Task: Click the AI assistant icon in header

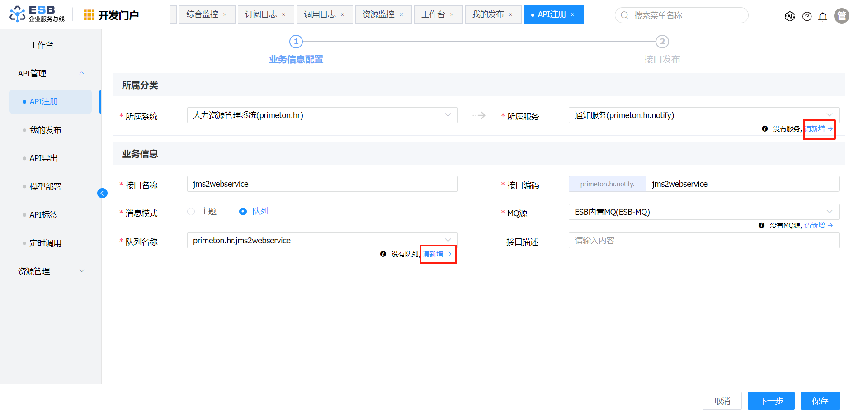Action: [790, 17]
